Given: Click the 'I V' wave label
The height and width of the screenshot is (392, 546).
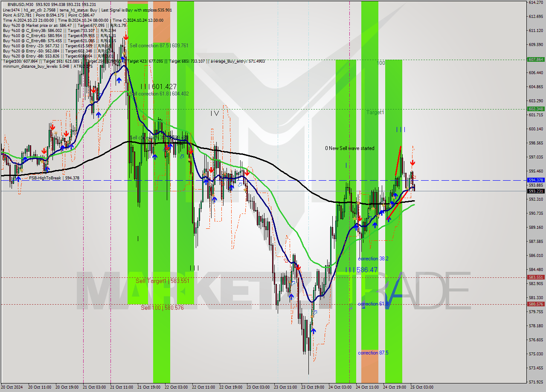Looking at the screenshot, I should 215,113.
